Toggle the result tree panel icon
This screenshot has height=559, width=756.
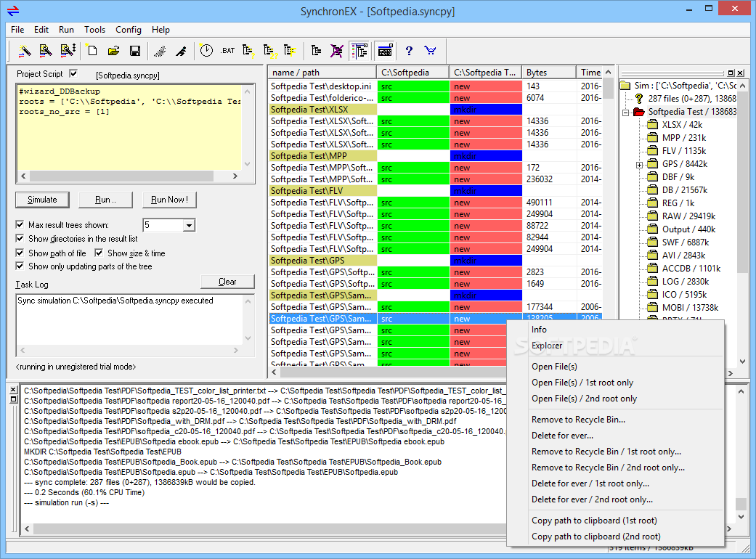[x=359, y=51]
